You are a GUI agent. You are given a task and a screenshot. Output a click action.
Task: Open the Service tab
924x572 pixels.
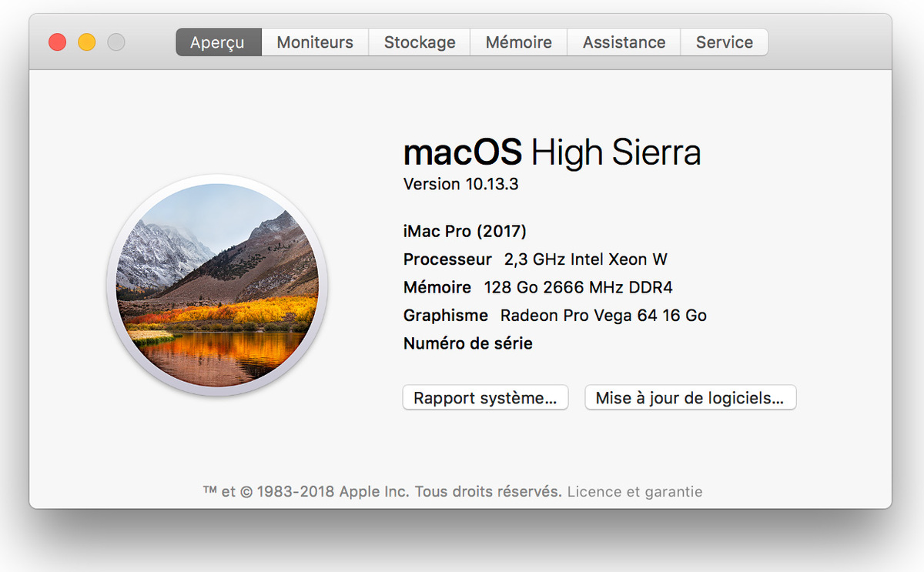(x=725, y=42)
